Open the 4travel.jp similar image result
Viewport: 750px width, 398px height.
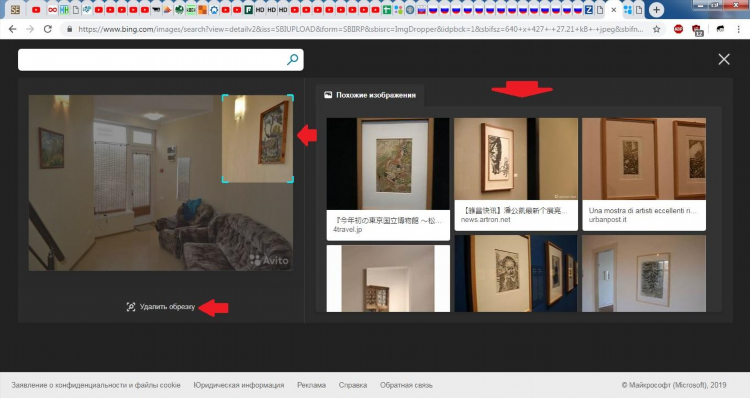pos(388,179)
